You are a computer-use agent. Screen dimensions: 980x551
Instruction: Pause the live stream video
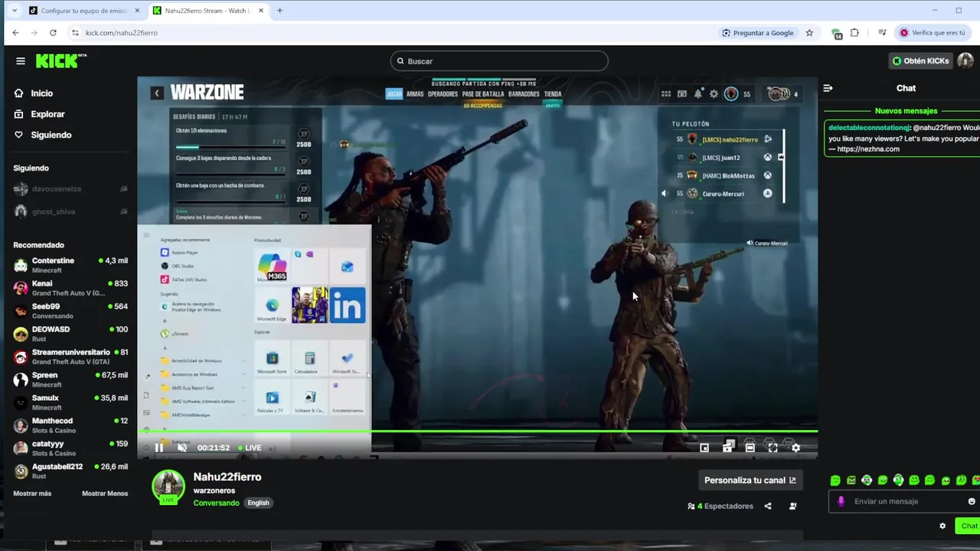click(158, 448)
